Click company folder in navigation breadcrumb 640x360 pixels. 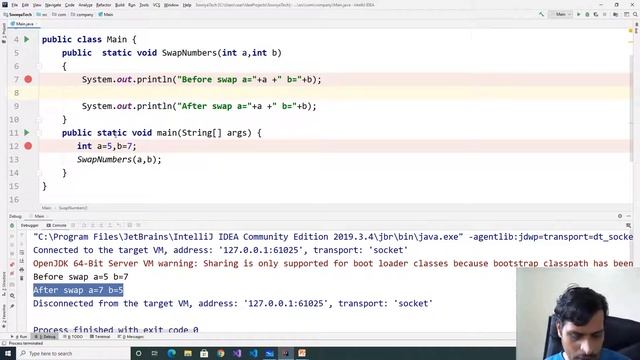(82, 14)
